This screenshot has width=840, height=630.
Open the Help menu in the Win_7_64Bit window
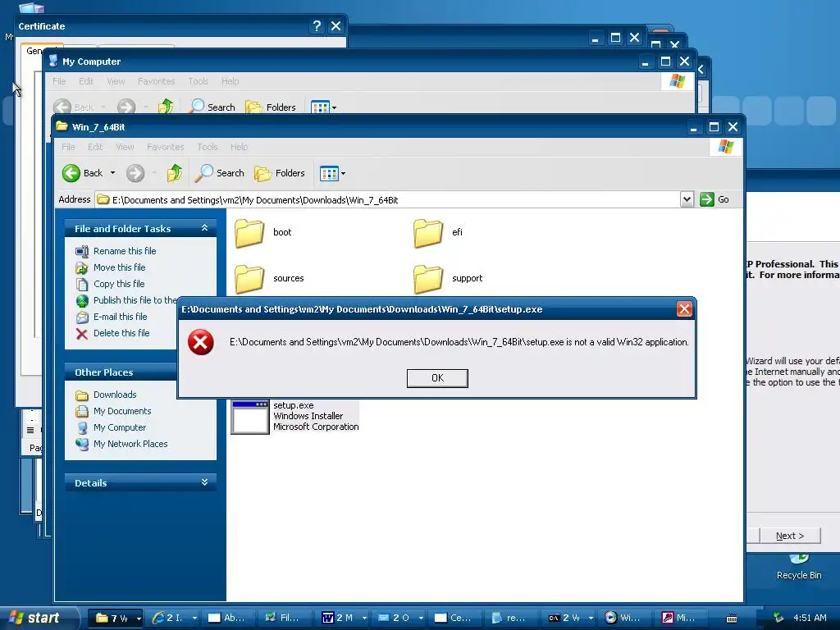pos(239,147)
